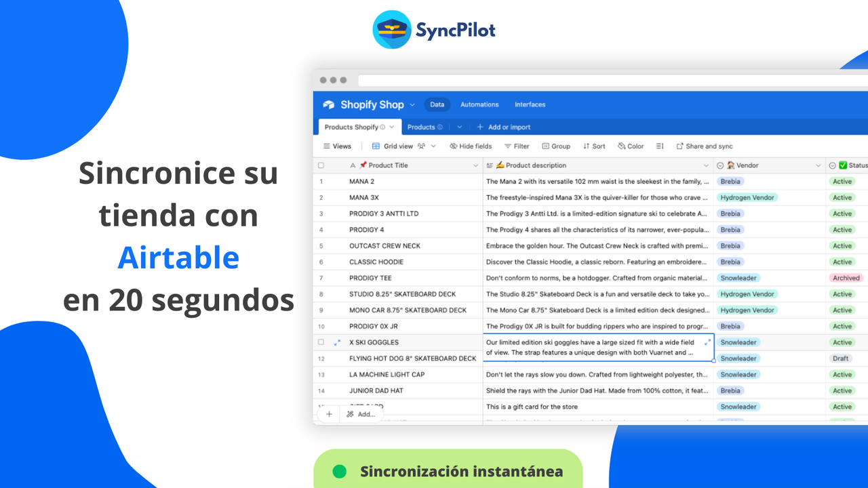Open the Interfaces tab
Image resolution: width=868 pixels, height=488 pixels.
[530, 104]
